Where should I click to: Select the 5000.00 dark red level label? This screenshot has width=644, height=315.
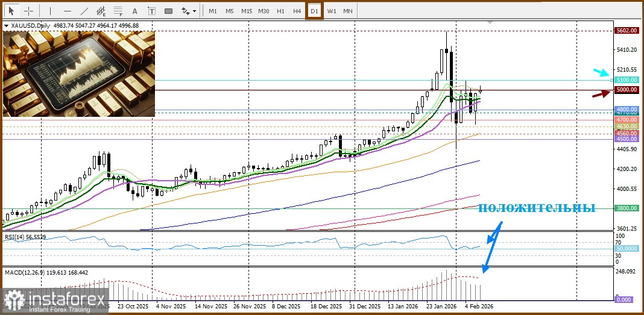pyautogui.click(x=627, y=89)
